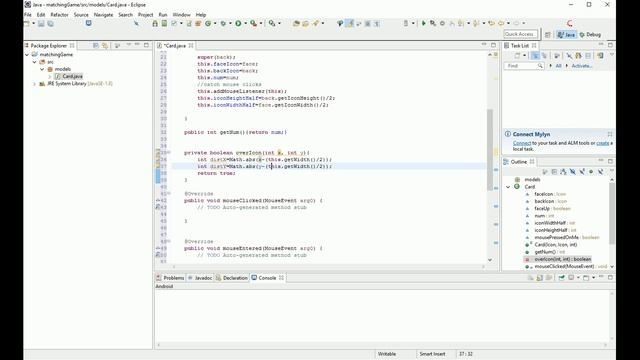
Task: Collapse overIcon method using fold marker
Action: pos(169,153)
